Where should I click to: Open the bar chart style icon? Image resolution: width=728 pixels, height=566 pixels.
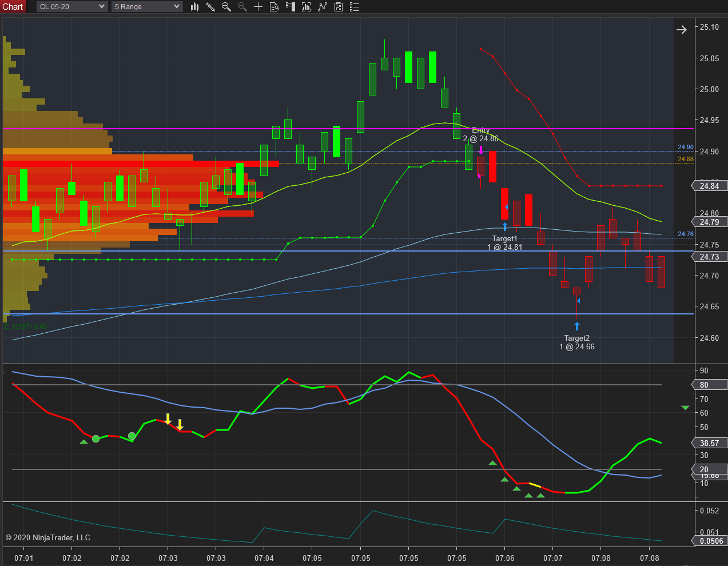[x=194, y=7]
